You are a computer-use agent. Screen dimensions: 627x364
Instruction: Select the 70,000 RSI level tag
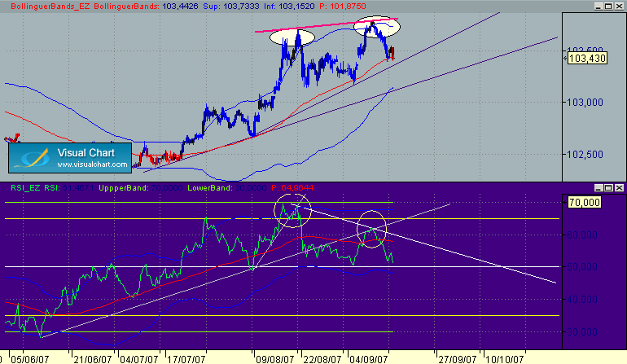584,203
